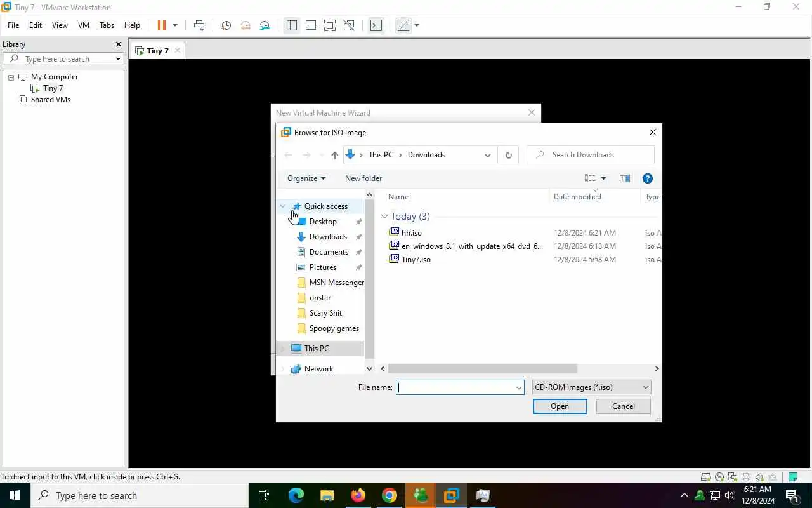Sort by the Name column header
The width and height of the screenshot is (812, 508).
click(x=398, y=197)
